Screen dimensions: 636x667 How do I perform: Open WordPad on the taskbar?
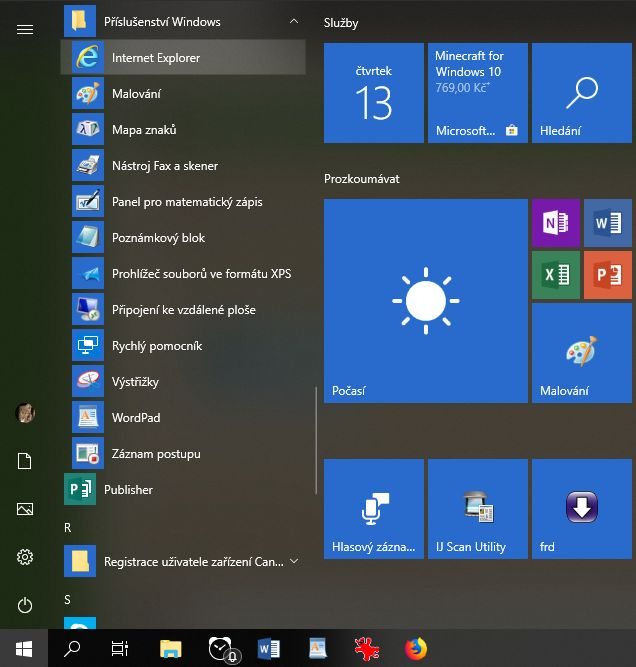[318, 648]
